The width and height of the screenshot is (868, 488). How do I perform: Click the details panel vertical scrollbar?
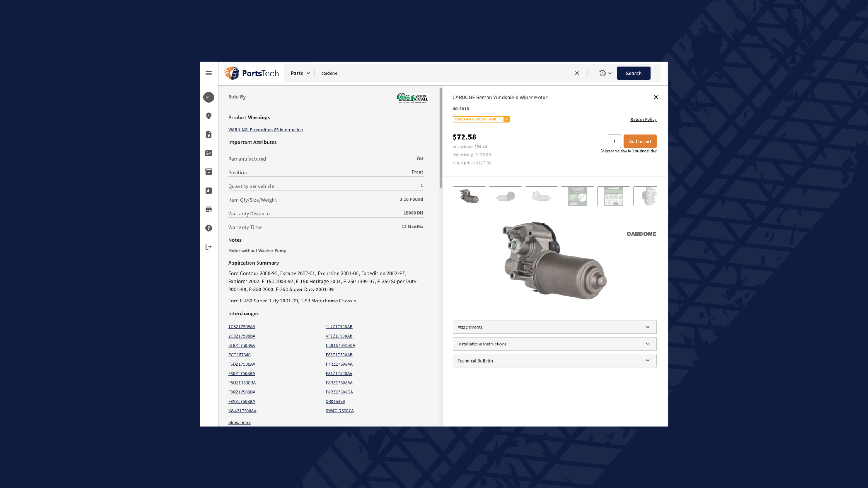[x=441, y=138]
